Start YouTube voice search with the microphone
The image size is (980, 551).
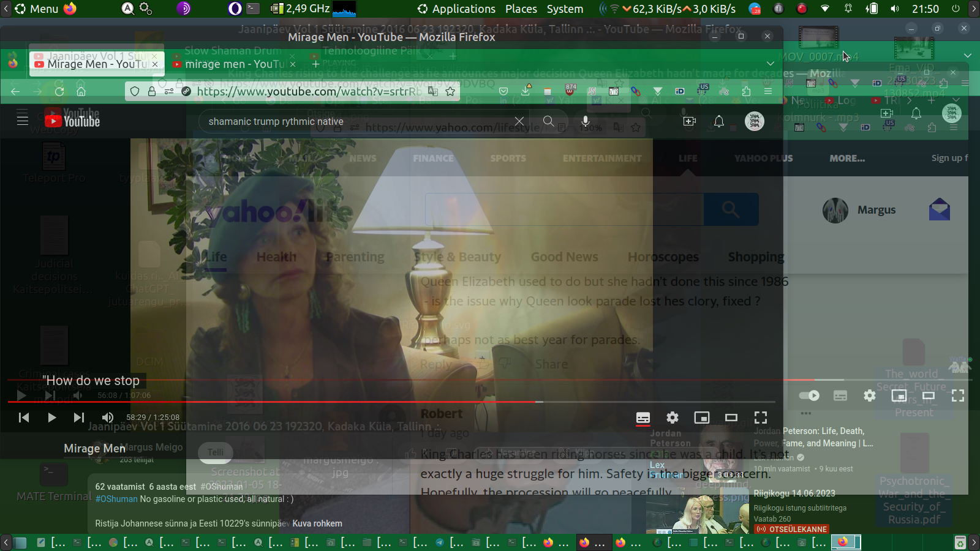(586, 121)
